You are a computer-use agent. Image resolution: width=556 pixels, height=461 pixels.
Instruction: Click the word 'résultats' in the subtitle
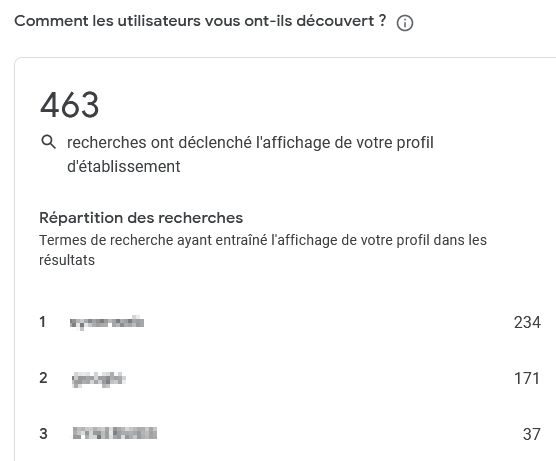click(67, 260)
